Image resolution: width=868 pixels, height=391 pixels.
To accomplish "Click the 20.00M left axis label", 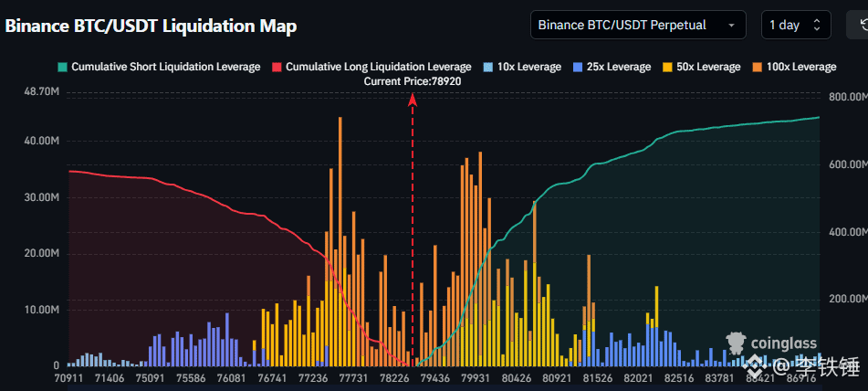I will (41, 254).
